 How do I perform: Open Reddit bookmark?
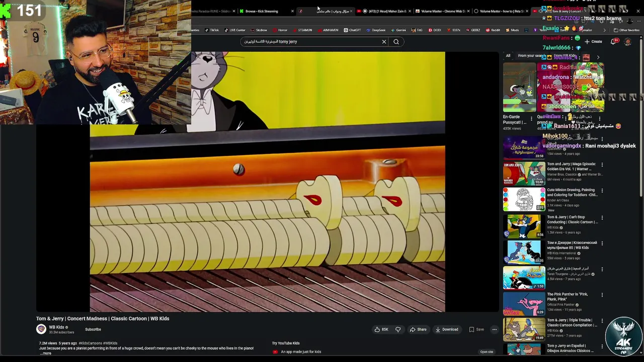493,30
